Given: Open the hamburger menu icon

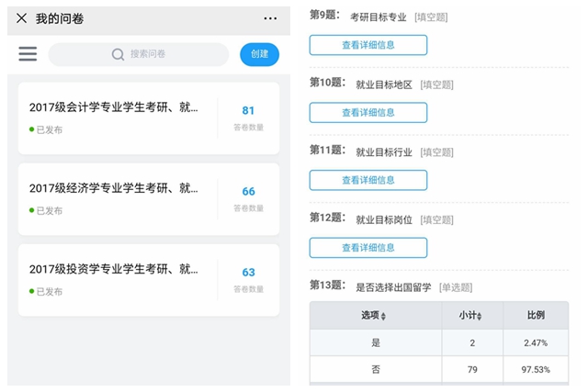Looking at the screenshot, I should click(28, 54).
